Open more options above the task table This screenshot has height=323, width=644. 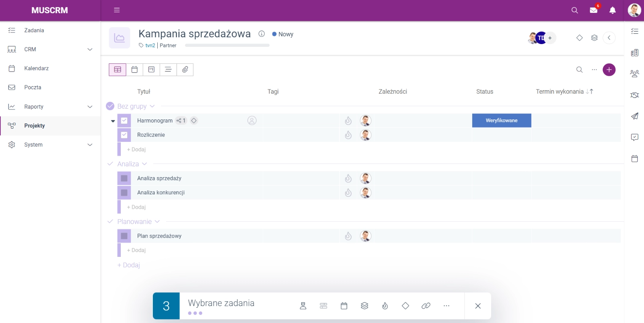click(594, 70)
